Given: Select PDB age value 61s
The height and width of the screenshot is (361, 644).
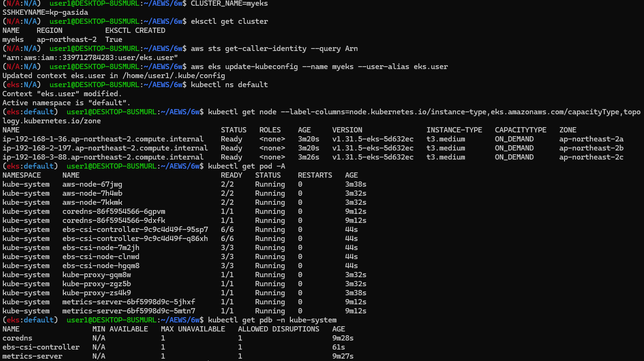Looking at the screenshot, I should coord(338,347).
